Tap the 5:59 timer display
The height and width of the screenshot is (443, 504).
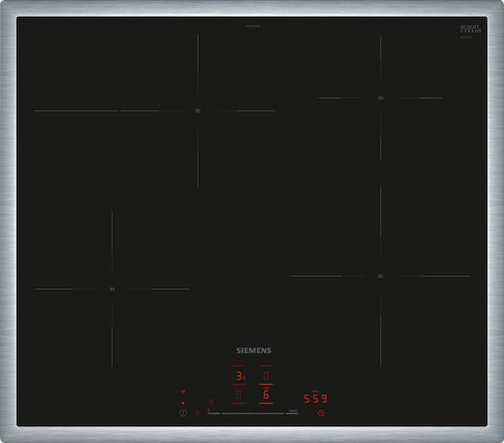pos(315,398)
